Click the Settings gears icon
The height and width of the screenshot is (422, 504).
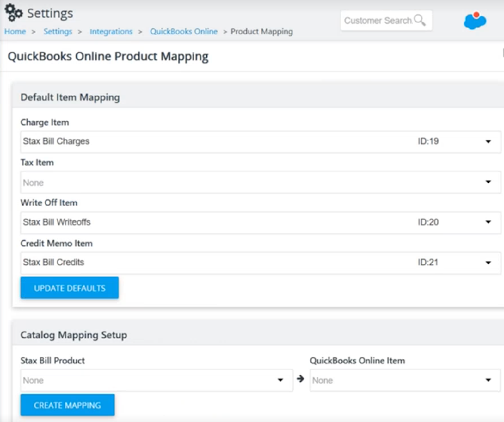tap(14, 13)
